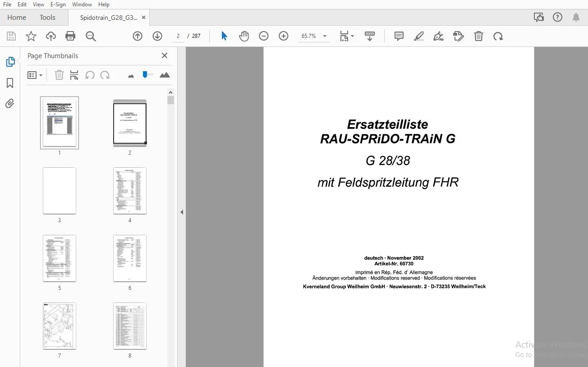Click the current page number field
Viewport: 588px width, 367px height.
pyautogui.click(x=178, y=36)
